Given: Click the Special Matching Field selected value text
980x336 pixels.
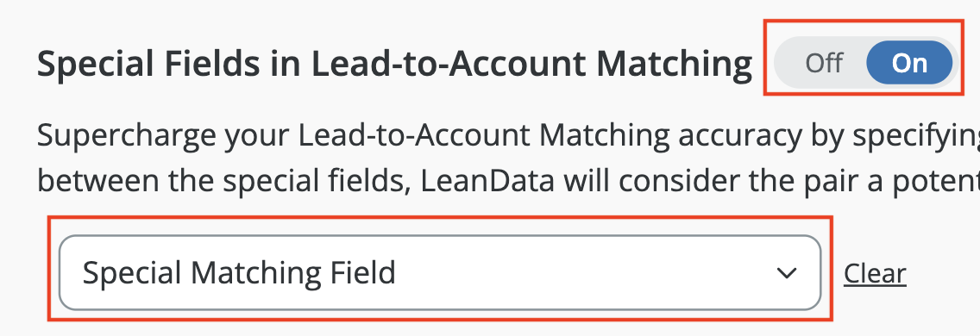Looking at the screenshot, I should (x=239, y=273).
